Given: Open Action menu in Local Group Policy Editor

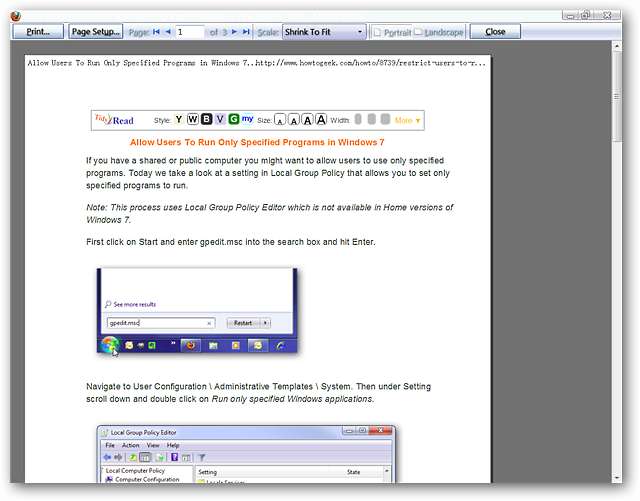Looking at the screenshot, I should (x=131, y=445).
